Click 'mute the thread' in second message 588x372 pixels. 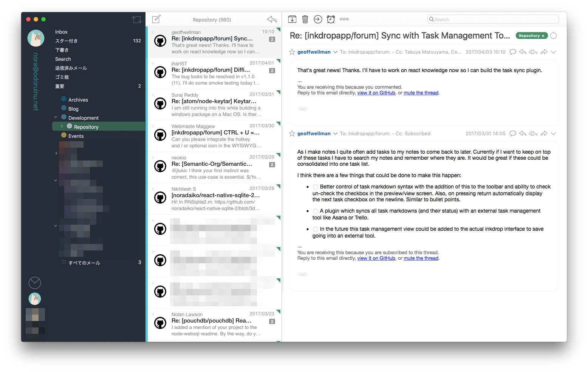click(421, 258)
